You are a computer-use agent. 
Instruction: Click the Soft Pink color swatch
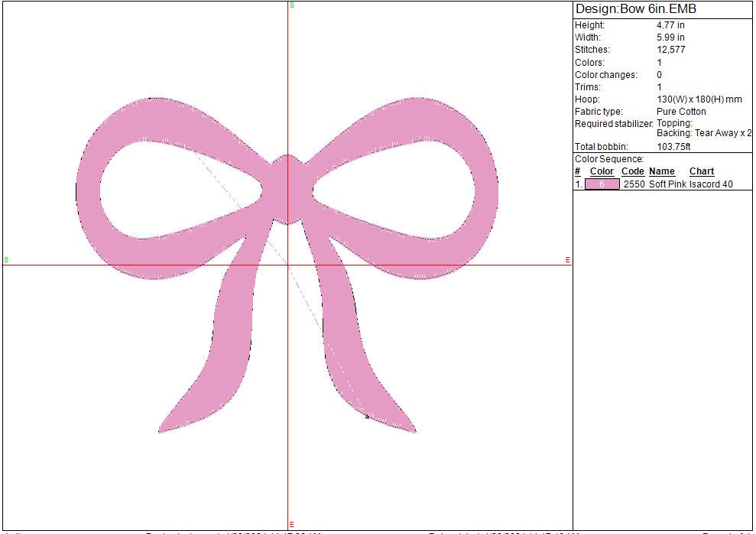point(602,184)
